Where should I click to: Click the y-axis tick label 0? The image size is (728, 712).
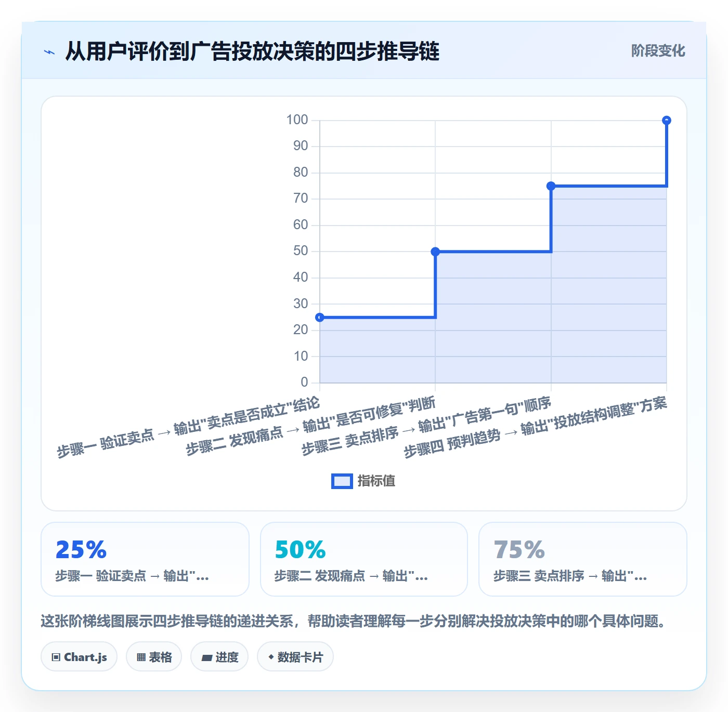(x=304, y=383)
